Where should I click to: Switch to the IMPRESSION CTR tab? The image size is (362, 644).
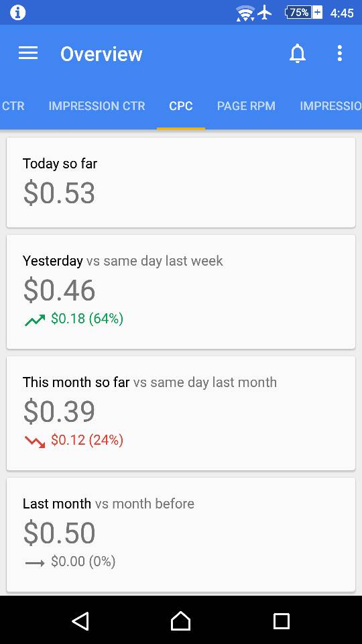(x=97, y=106)
